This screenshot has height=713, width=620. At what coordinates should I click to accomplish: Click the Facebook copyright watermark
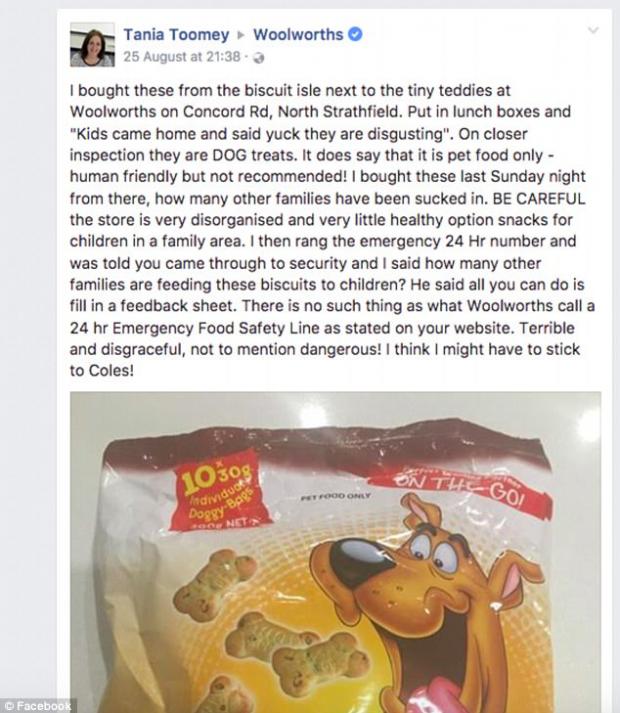[x=38, y=706]
